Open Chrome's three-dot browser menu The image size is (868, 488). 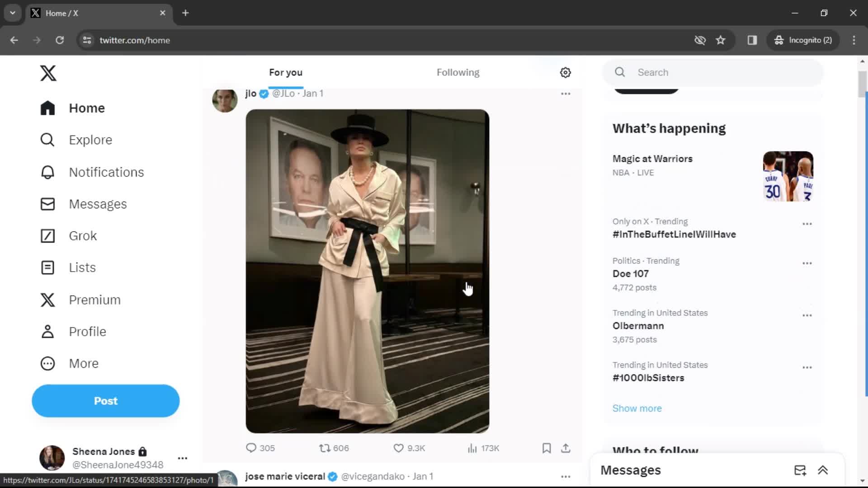click(854, 40)
